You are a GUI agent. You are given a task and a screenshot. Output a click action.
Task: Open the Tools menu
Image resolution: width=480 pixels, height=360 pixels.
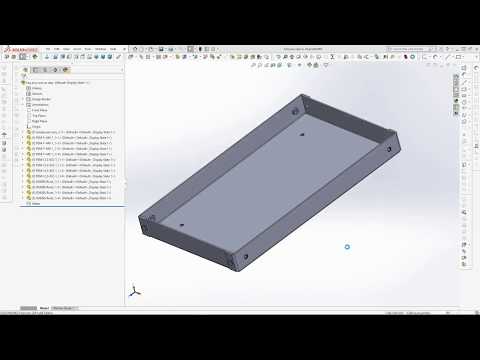[x=88, y=49]
